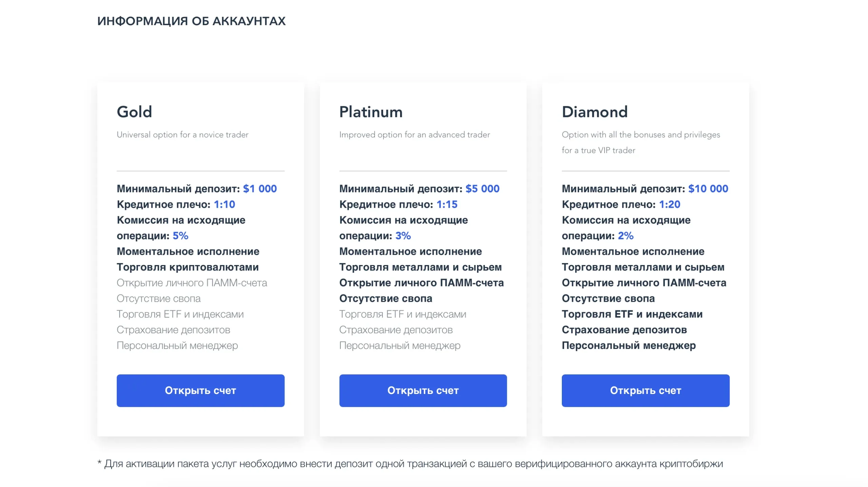Select the Platinum plan title
The image size is (868, 487).
click(371, 112)
